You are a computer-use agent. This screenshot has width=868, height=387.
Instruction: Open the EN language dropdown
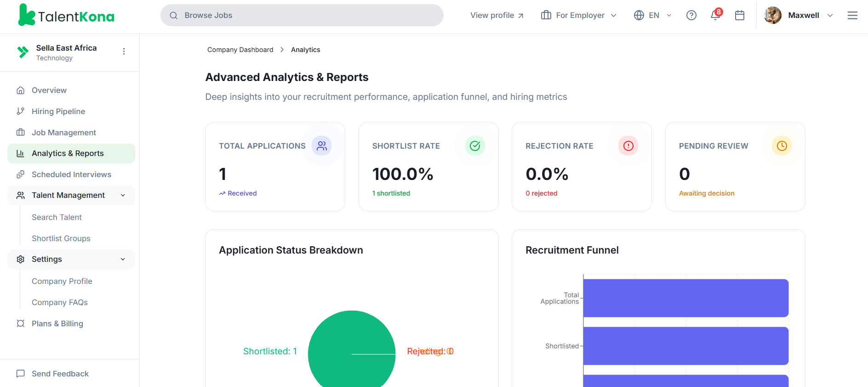653,15
